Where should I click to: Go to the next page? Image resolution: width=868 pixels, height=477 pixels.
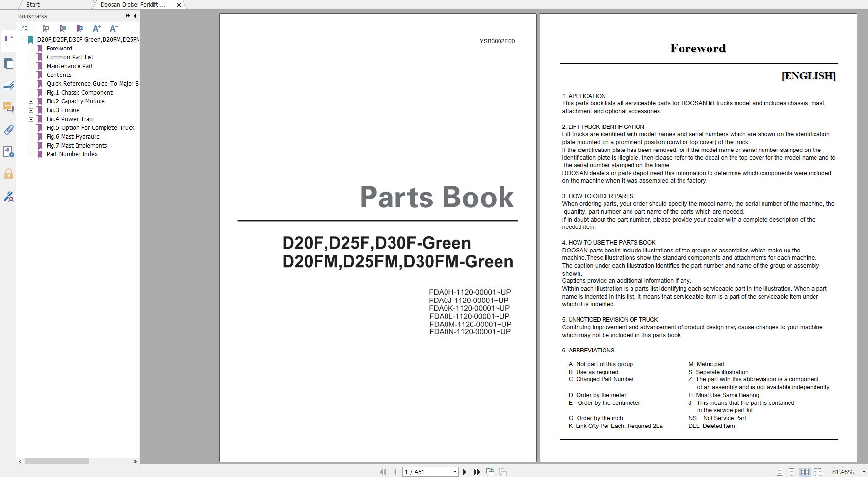[x=465, y=472]
